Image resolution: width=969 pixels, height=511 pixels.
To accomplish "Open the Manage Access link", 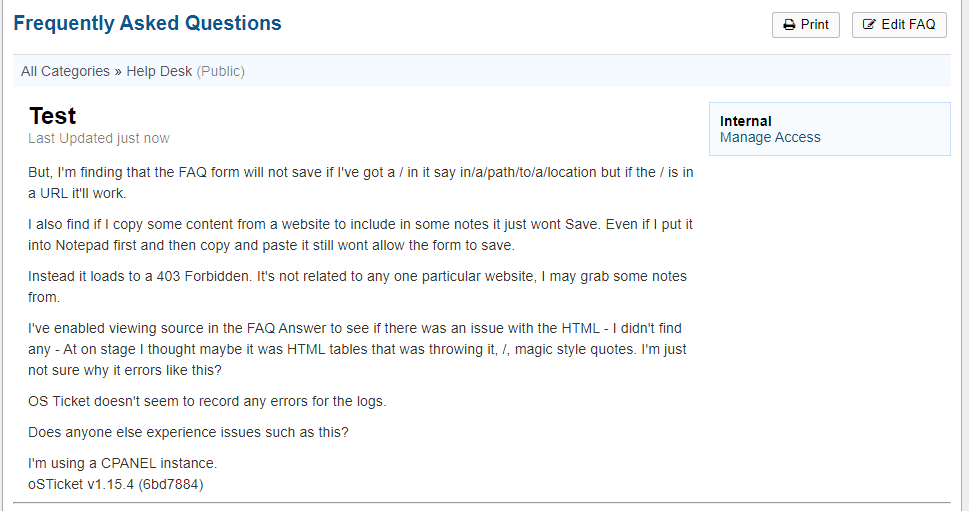I will tap(770, 137).
